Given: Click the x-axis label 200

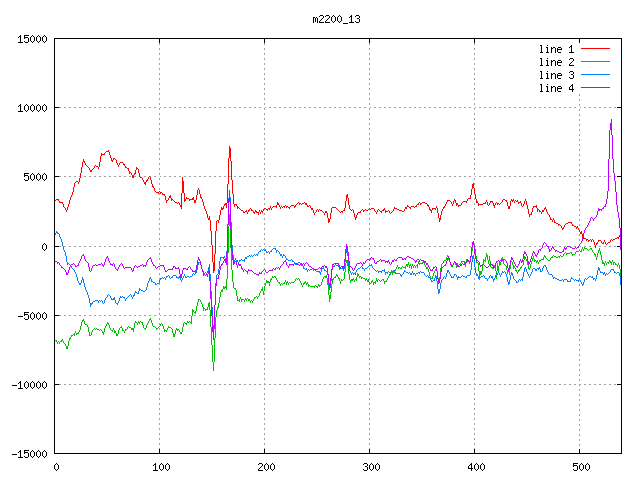Looking at the screenshot, I should pyautogui.click(x=266, y=467).
